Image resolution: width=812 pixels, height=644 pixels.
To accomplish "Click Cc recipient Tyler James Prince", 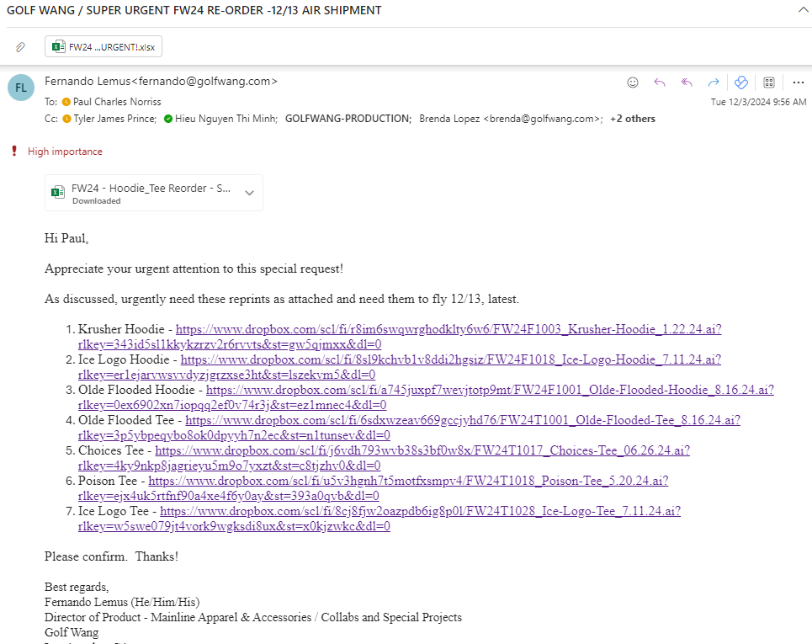I will 114,119.
